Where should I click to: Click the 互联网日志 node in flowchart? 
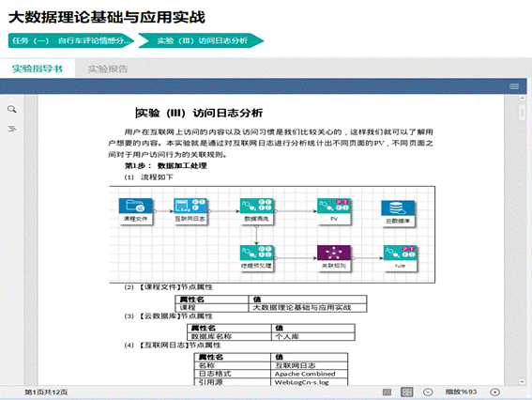click(190, 211)
